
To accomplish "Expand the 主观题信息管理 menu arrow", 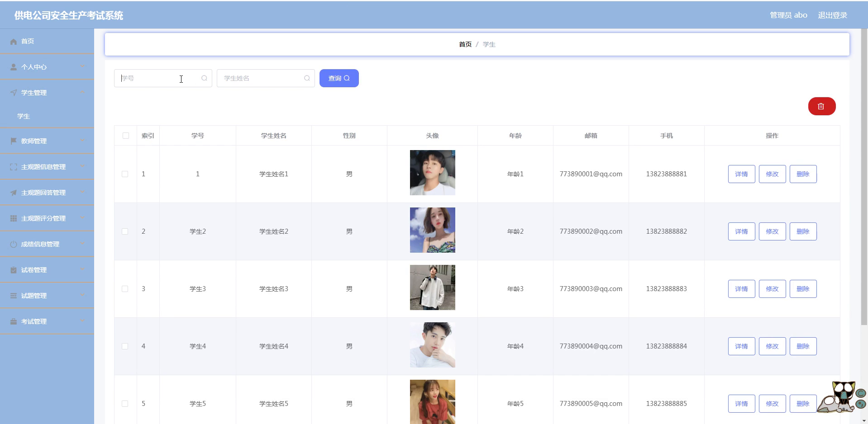I will tap(82, 166).
